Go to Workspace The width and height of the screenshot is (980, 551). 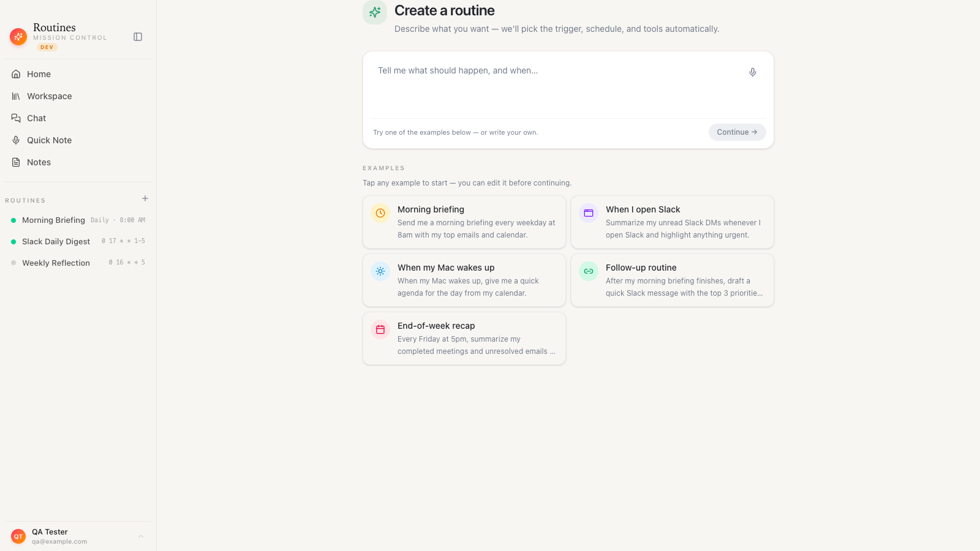78,96
